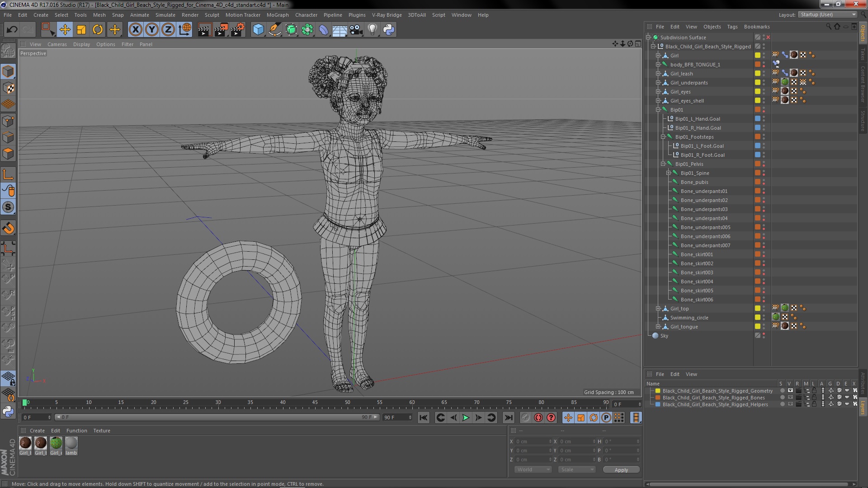Collapse the Bip01 hierarchy
This screenshot has height=488, width=868.
click(x=658, y=110)
